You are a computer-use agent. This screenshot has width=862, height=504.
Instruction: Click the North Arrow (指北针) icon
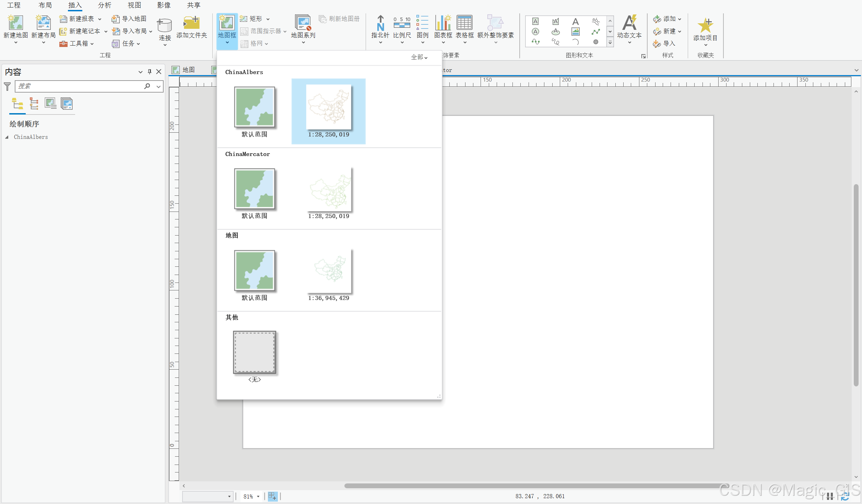click(380, 23)
